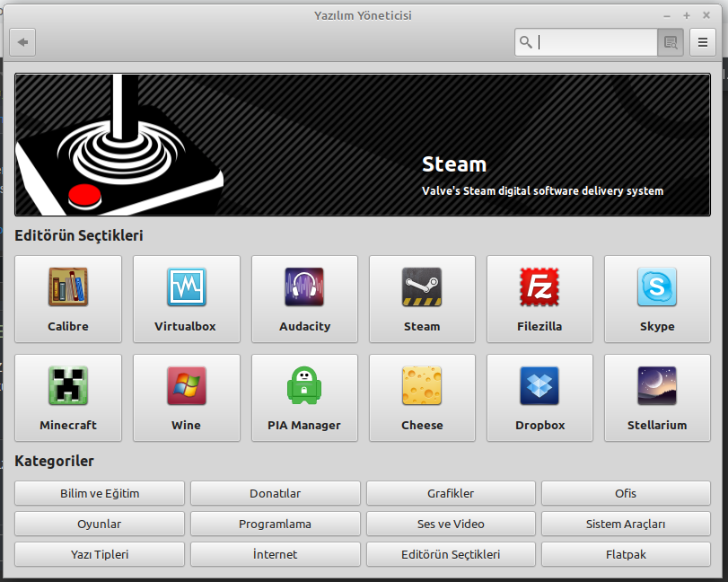
Task: Browse the Bilim ve Eğitim category
Action: 100,493
